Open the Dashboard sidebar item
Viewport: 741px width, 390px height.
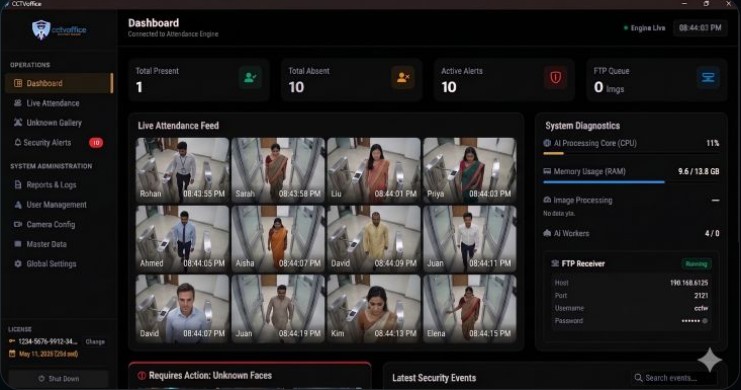59,83
